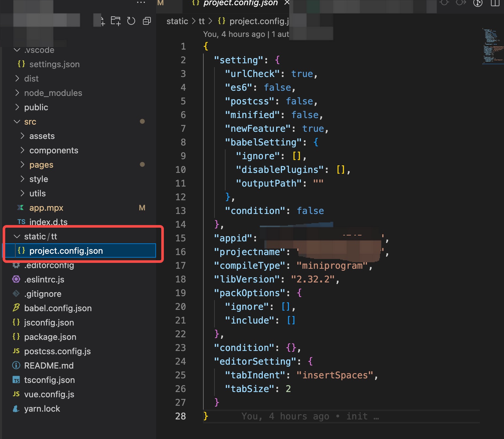Viewport: 504px width, 439px height.
Task: Expand the utils folder
Action: 23,193
